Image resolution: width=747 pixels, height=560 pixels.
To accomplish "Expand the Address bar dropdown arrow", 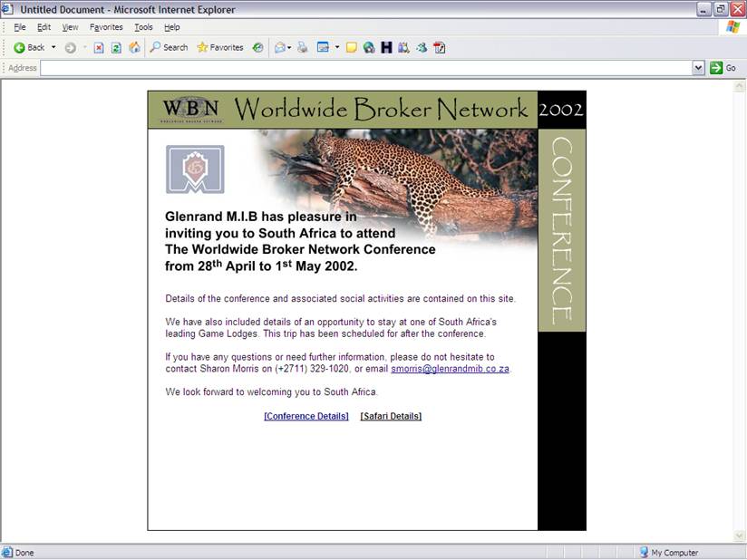I will pyautogui.click(x=698, y=68).
